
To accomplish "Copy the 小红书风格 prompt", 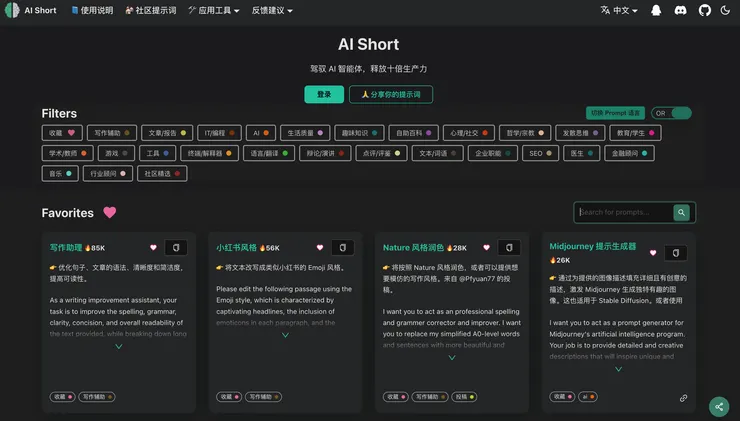I will (x=343, y=247).
